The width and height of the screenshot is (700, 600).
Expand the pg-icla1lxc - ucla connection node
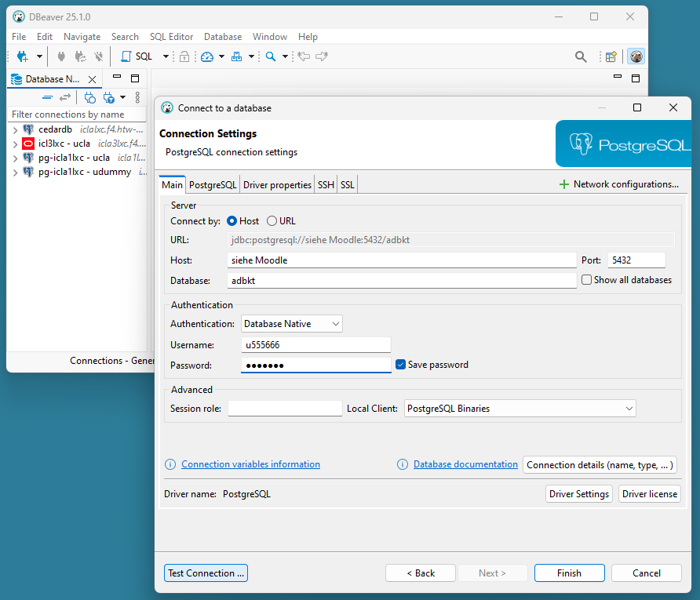tap(15, 158)
